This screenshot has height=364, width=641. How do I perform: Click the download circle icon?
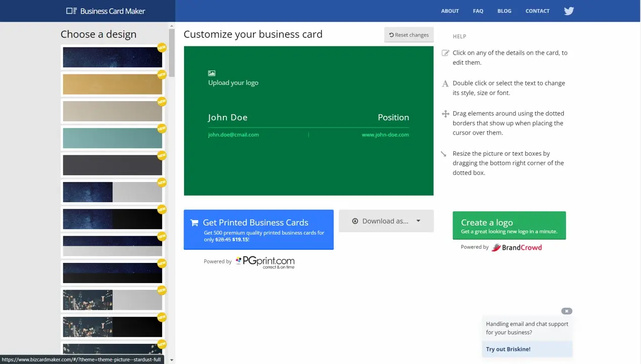pyautogui.click(x=355, y=221)
